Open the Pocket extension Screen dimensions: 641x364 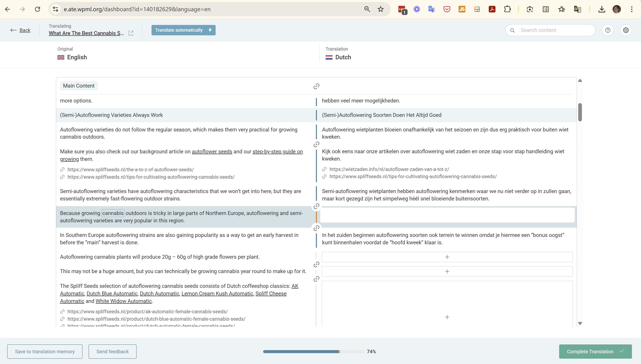pos(447,9)
